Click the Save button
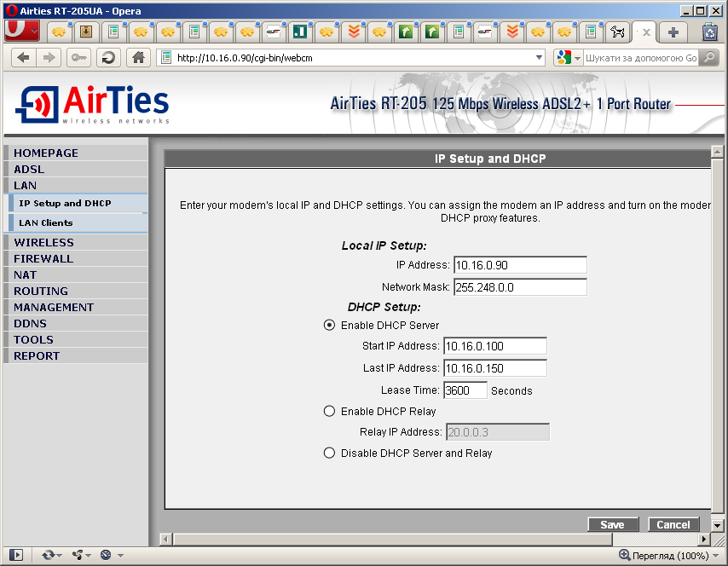The width and height of the screenshot is (728, 566). click(x=613, y=525)
